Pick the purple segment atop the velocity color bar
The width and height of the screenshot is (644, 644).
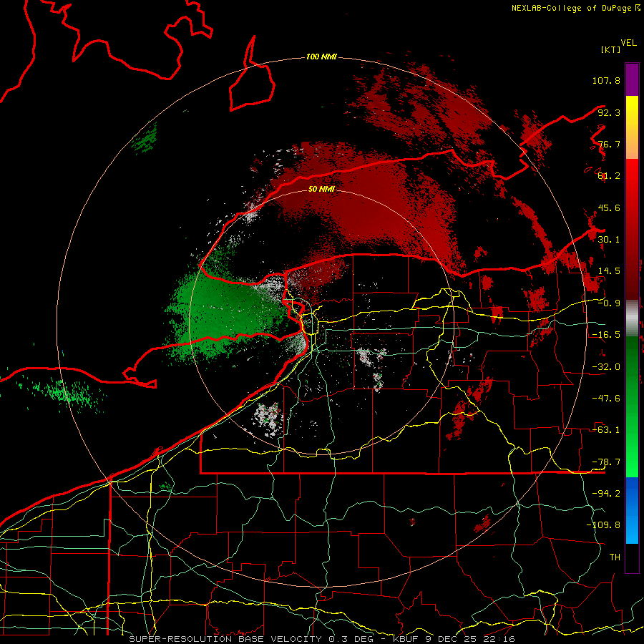point(632,79)
